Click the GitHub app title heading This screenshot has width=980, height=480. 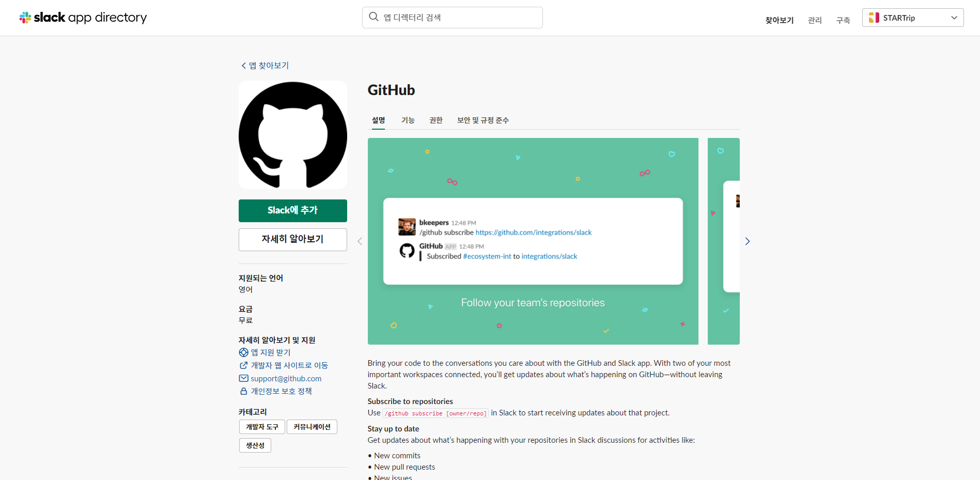coord(391,90)
